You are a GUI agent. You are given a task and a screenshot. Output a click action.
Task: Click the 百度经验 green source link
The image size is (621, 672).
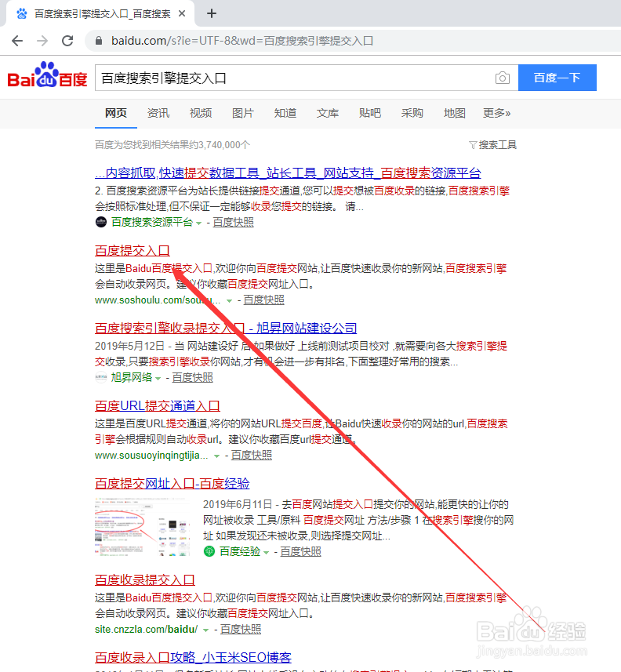(x=240, y=551)
